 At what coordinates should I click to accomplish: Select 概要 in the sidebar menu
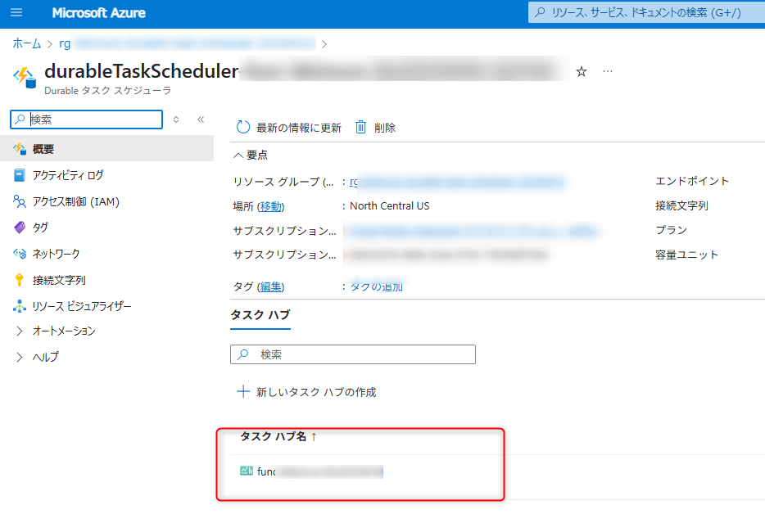tap(106, 149)
